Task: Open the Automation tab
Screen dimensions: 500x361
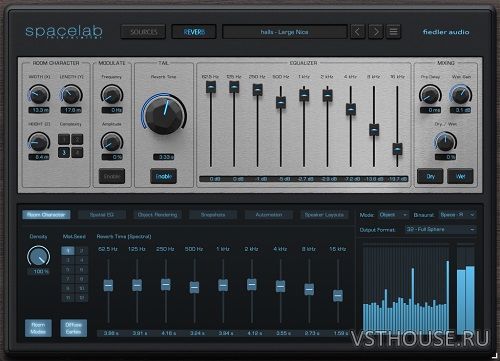Action: [269, 215]
